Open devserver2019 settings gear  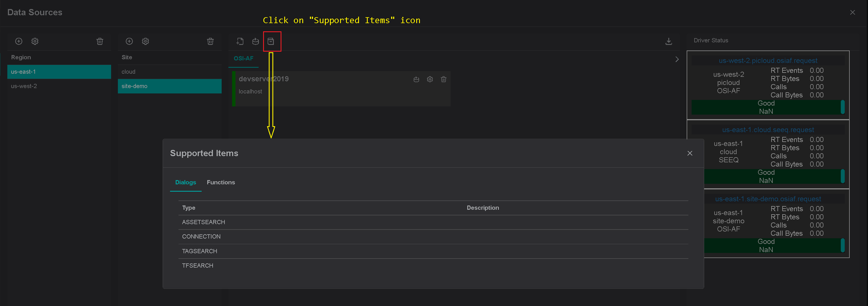[x=430, y=79]
